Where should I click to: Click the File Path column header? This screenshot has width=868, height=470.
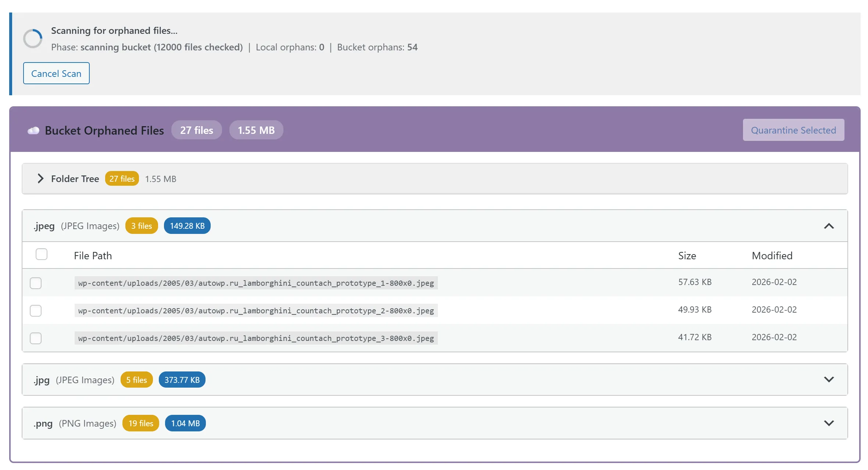tap(93, 256)
